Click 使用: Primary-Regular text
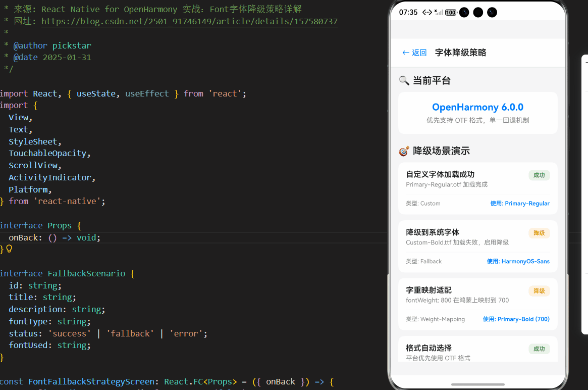The height and width of the screenshot is (390, 588). (520, 204)
